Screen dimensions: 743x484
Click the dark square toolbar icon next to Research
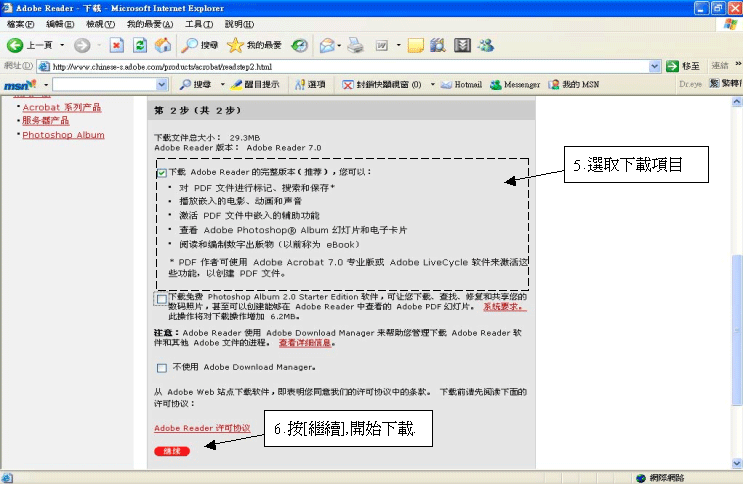tap(462, 46)
